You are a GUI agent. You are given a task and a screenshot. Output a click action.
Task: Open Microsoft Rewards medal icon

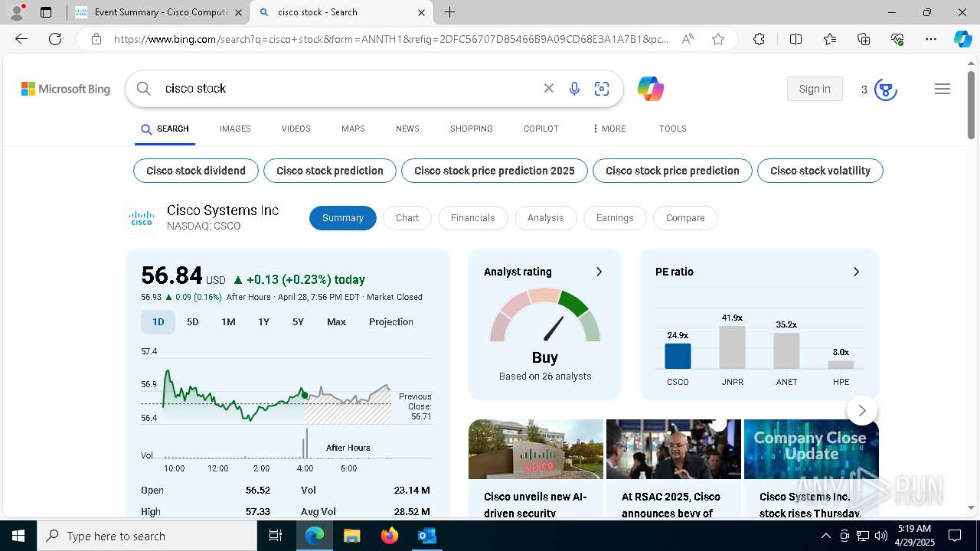886,90
